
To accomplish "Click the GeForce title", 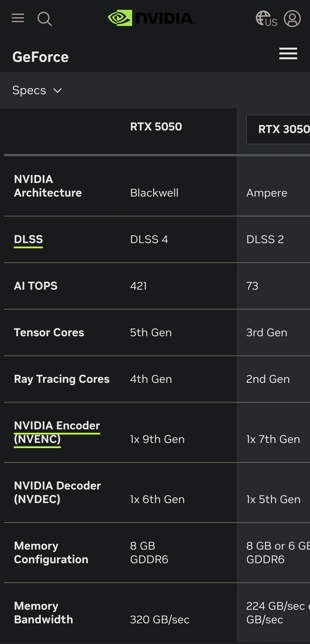I will (x=40, y=57).
